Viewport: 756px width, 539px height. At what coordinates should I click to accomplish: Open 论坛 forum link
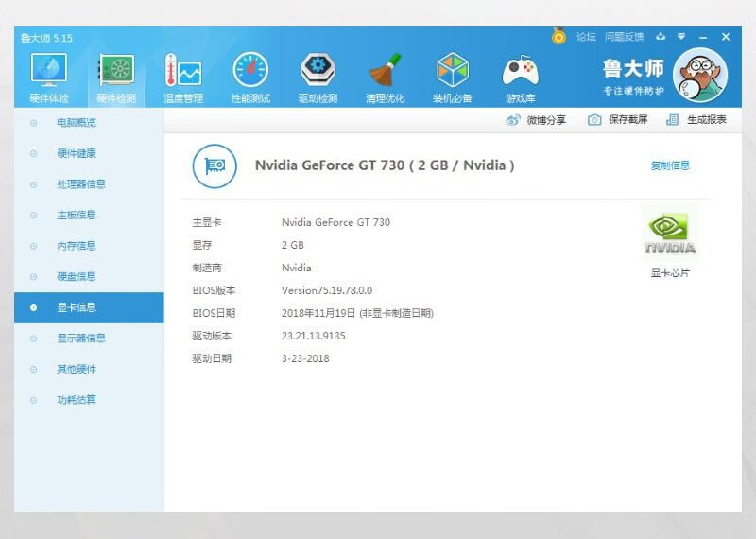(x=586, y=37)
